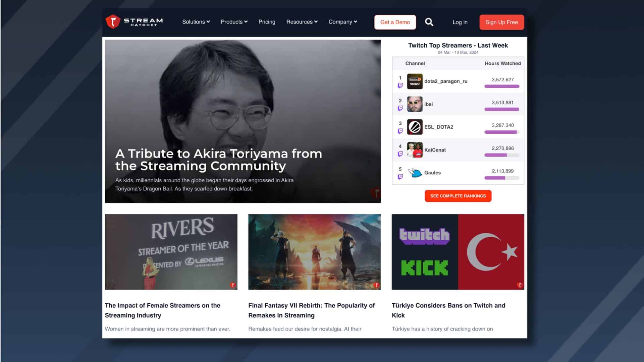The height and width of the screenshot is (362, 644).
Task: Click the Twitch icon next to Gaules
Action: [x=401, y=177]
